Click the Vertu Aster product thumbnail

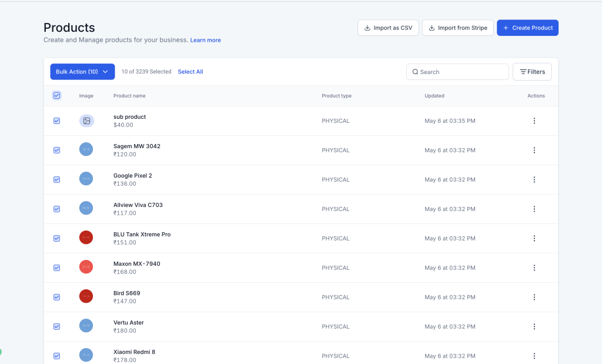86,326
